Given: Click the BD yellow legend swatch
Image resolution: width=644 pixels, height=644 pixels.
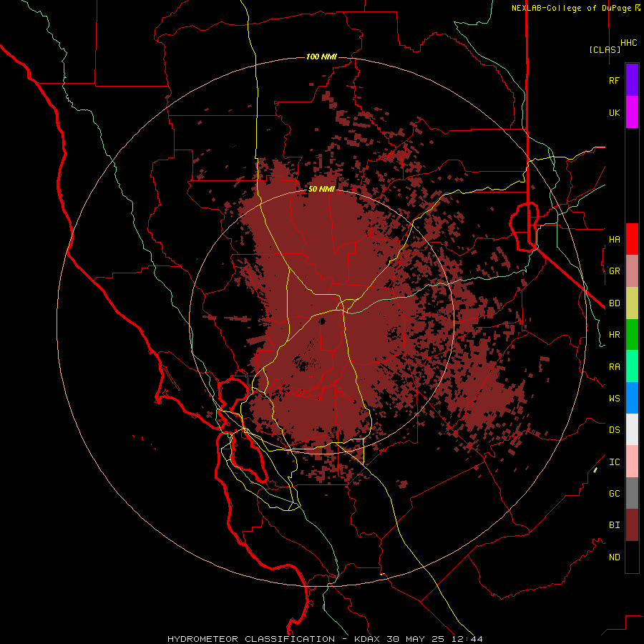Looking at the screenshot, I should [632, 303].
